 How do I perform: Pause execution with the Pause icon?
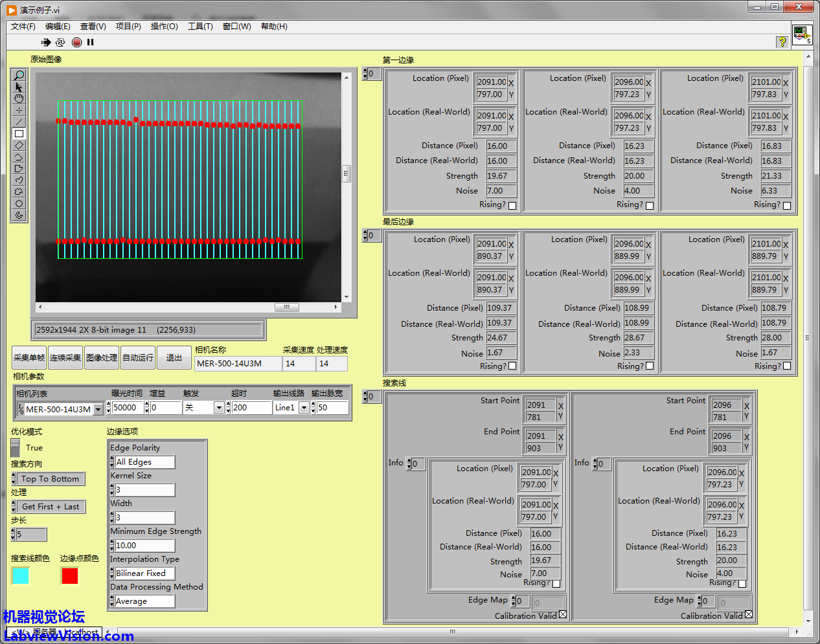[x=91, y=42]
